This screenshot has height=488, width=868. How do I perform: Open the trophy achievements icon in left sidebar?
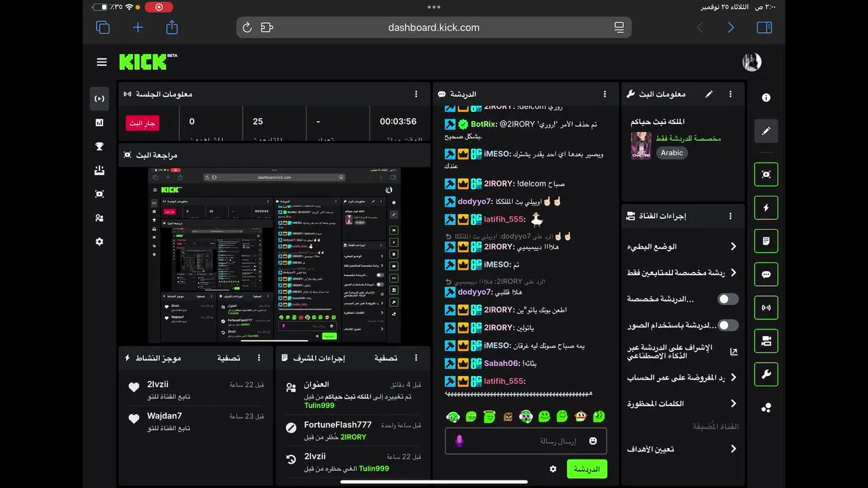point(100,146)
